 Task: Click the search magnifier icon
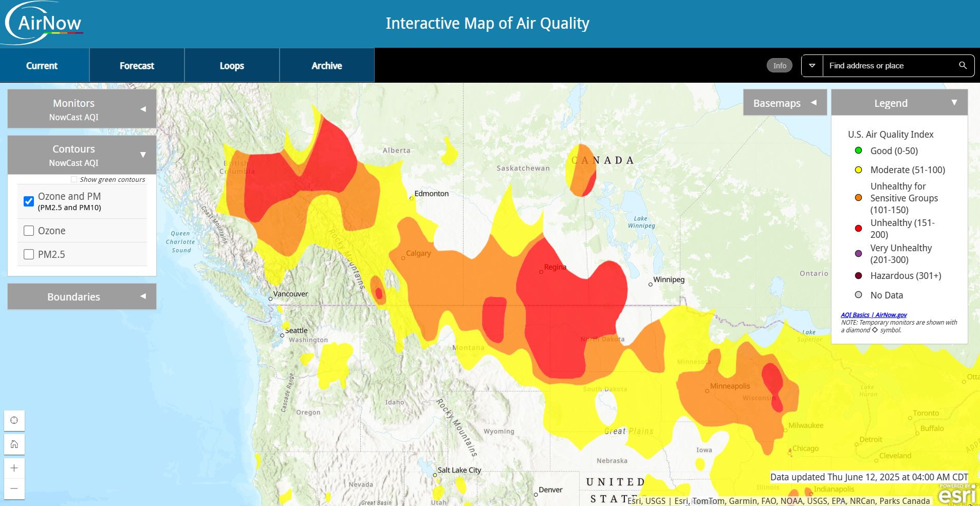tap(963, 66)
